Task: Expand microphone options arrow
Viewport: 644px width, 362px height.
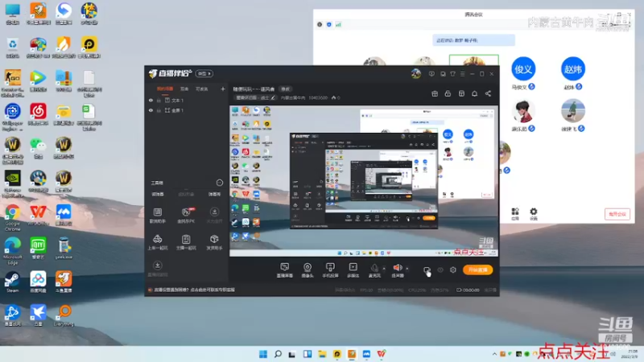Action: 384,269
